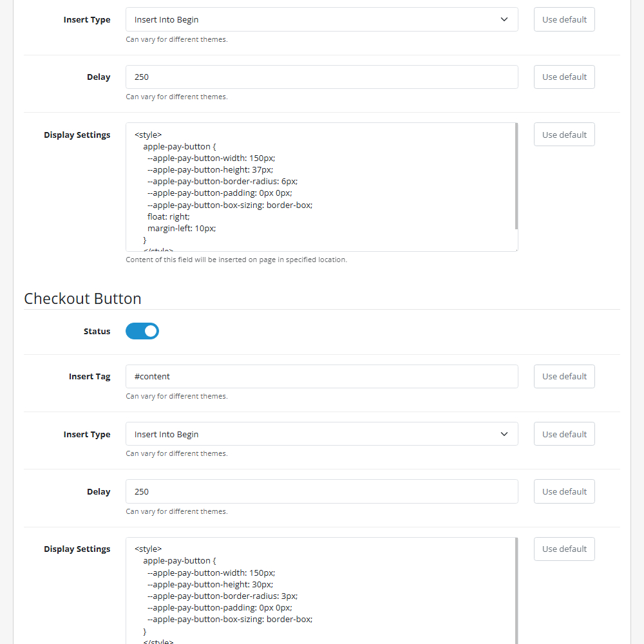Use default for Delay above Checkout Button heading
The width and height of the screenshot is (644, 644).
[564, 77]
